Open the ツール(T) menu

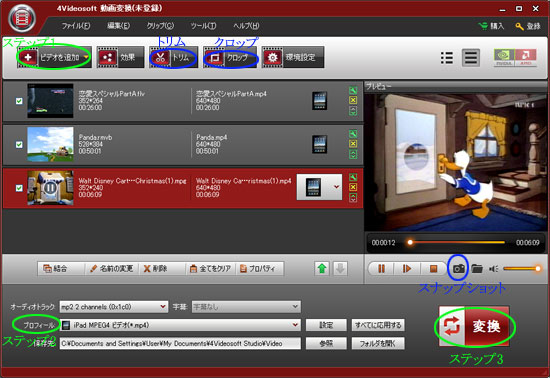coord(203,26)
